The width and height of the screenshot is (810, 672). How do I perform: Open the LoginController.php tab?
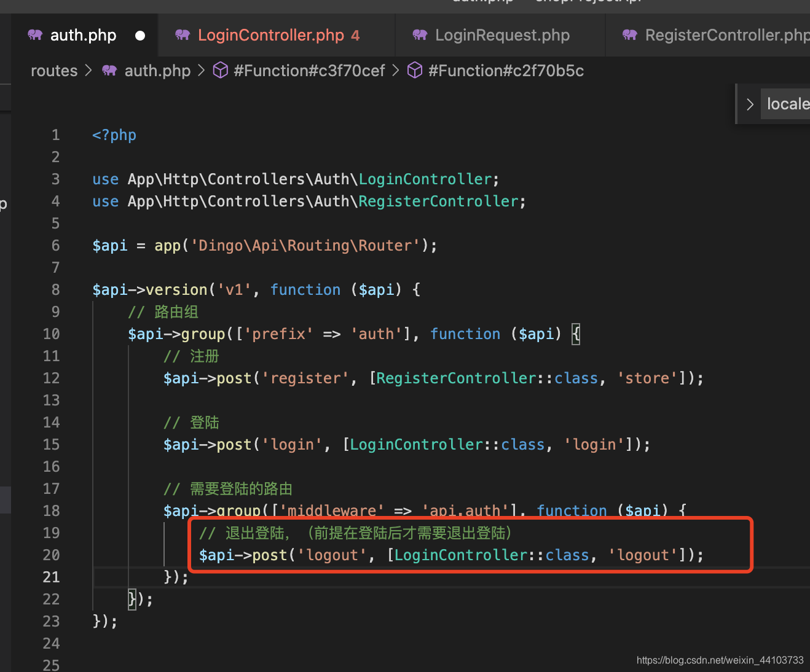[277, 35]
